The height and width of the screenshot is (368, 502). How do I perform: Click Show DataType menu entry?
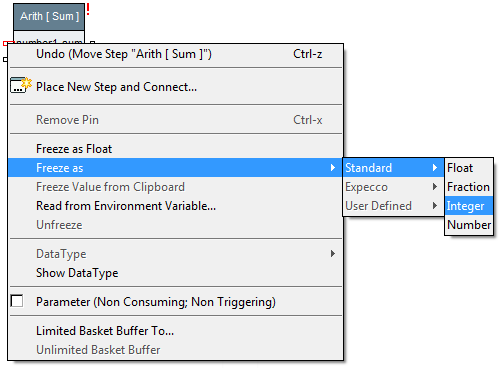[x=176, y=273]
